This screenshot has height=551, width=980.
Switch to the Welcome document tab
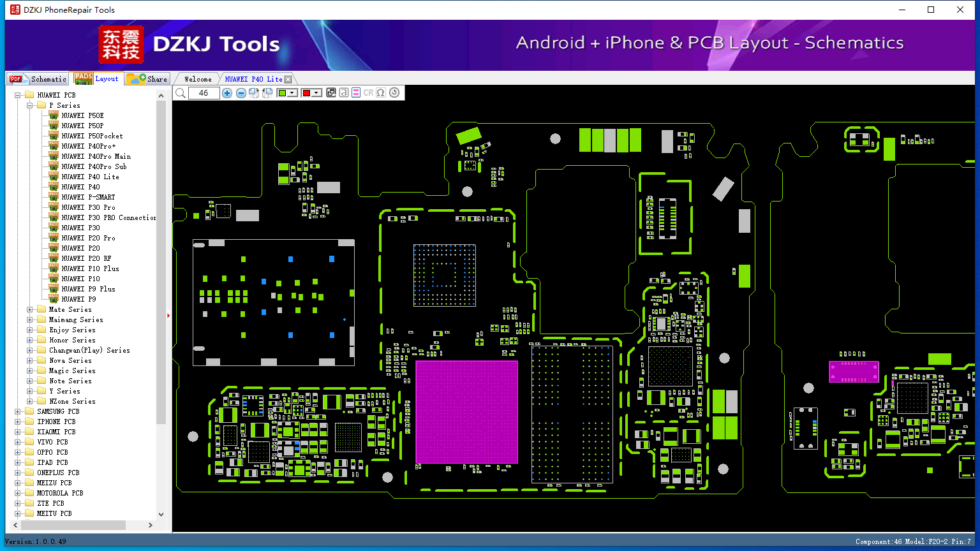(x=198, y=79)
